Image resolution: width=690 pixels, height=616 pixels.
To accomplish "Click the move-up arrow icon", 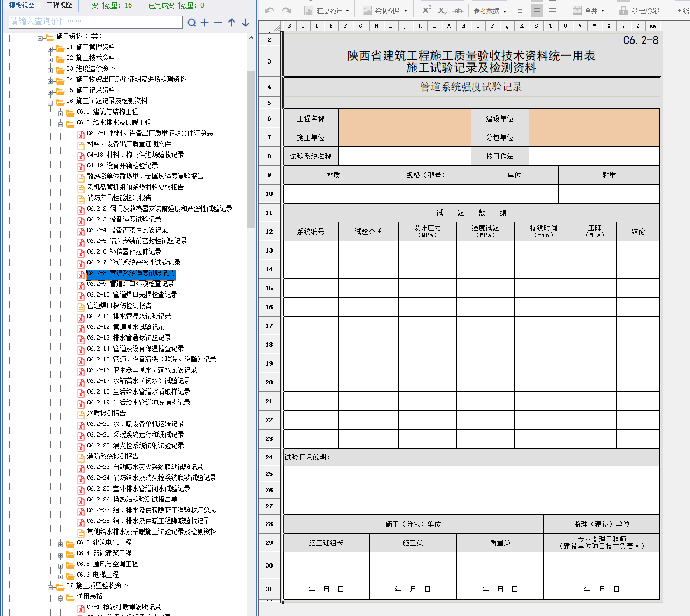I will point(232,23).
